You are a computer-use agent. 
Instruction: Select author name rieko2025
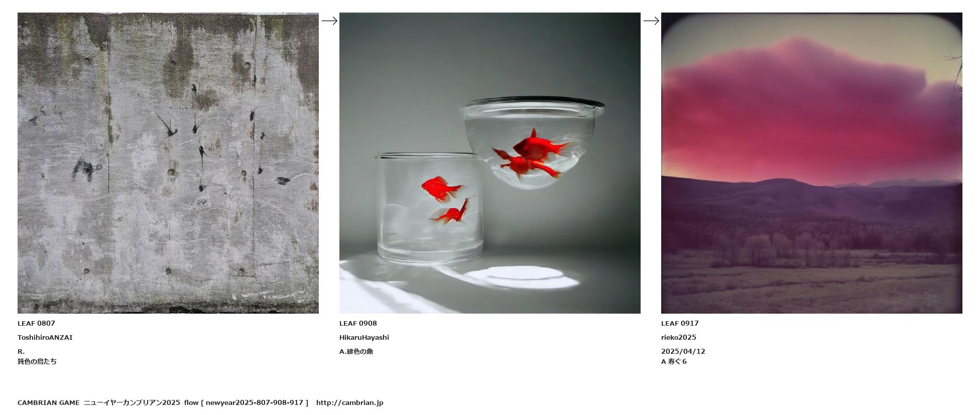[x=679, y=337]
